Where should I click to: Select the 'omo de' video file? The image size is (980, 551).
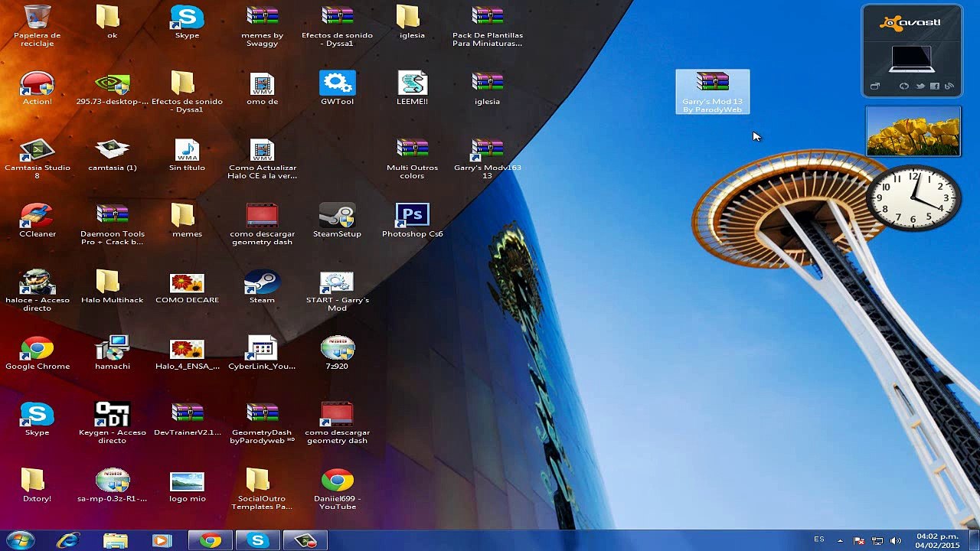[x=262, y=88]
